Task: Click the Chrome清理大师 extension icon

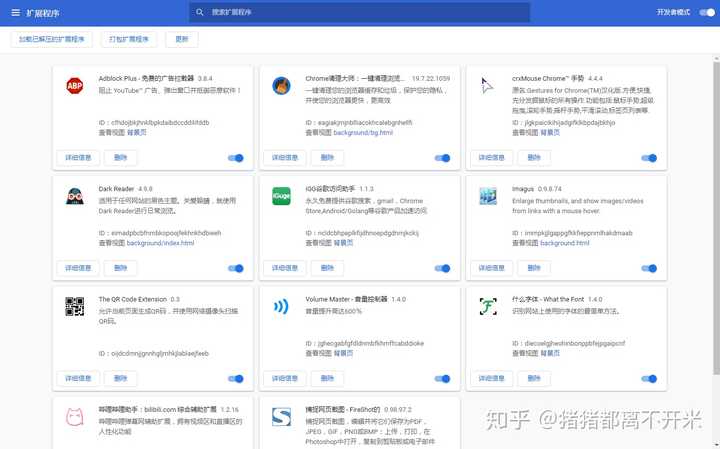Action: tap(281, 85)
